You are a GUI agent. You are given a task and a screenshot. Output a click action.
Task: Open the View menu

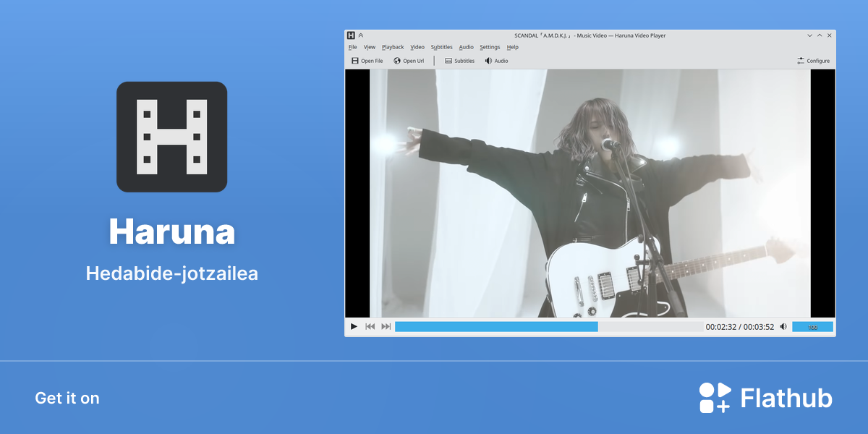tap(370, 47)
